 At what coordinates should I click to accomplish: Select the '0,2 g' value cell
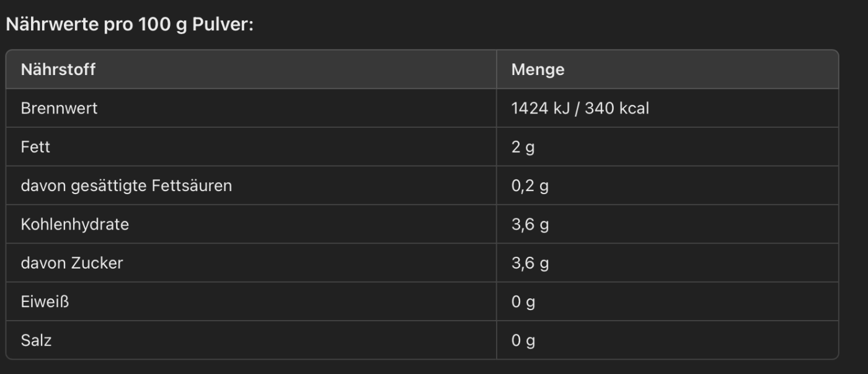[529, 186]
